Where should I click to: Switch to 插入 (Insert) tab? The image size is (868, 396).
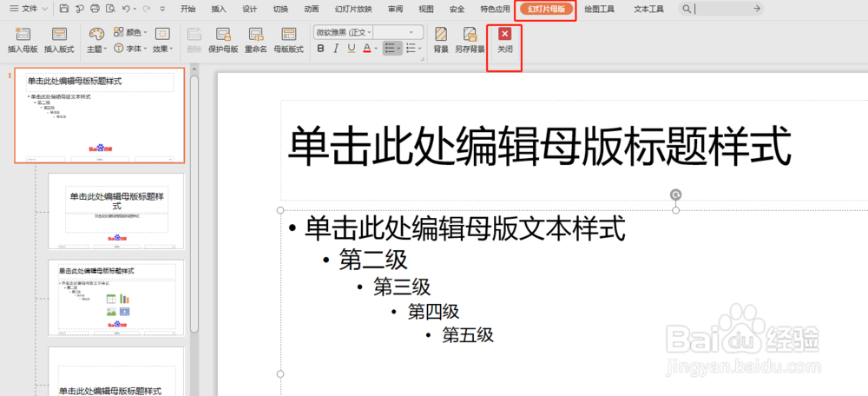(x=219, y=9)
